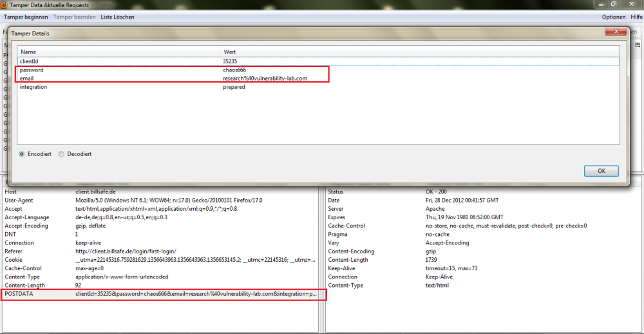
Task: Sort by the Name column header
Action: [x=28, y=52]
